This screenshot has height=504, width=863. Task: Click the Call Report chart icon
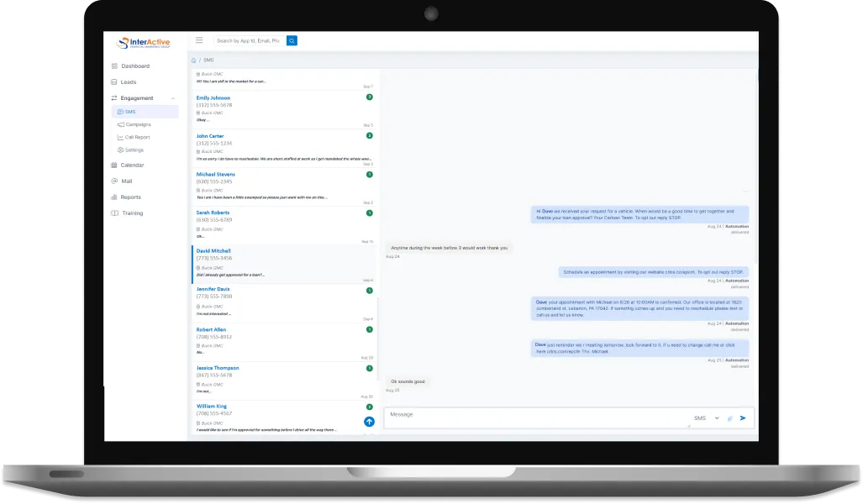tap(120, 137)
